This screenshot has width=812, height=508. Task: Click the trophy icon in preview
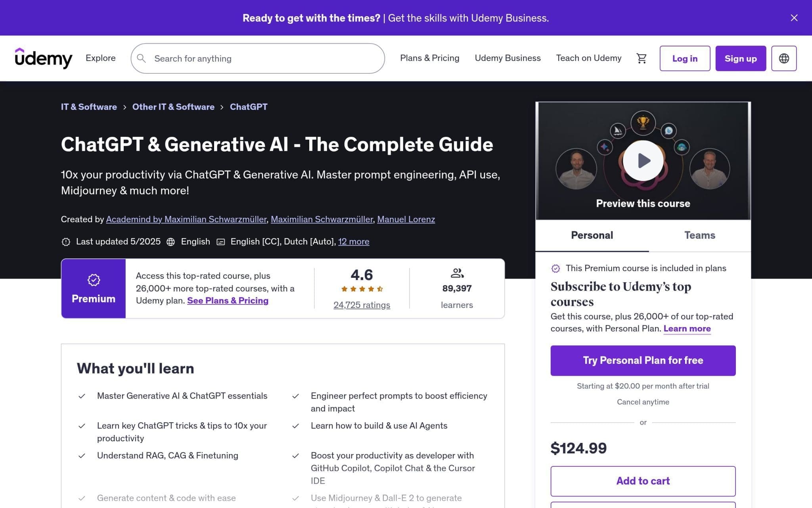point(643,123)
